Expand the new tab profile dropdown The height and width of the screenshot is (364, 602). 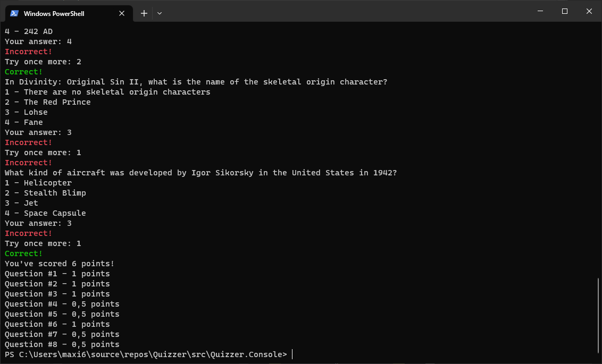160,13
